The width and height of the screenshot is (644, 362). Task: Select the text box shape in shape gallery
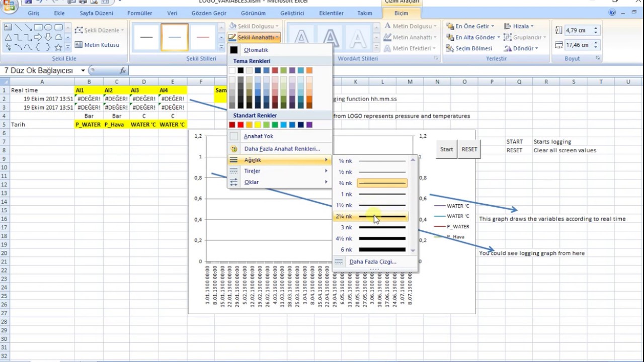point(8,27)
